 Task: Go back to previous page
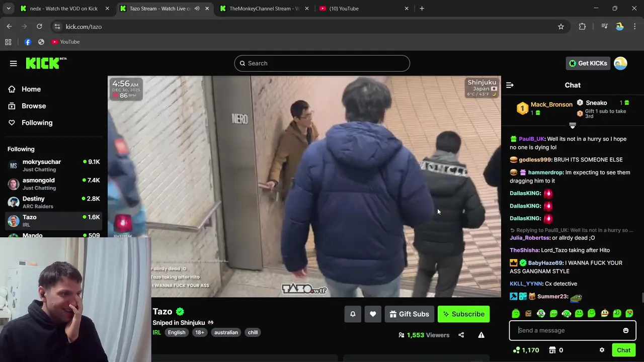point(9,27)
